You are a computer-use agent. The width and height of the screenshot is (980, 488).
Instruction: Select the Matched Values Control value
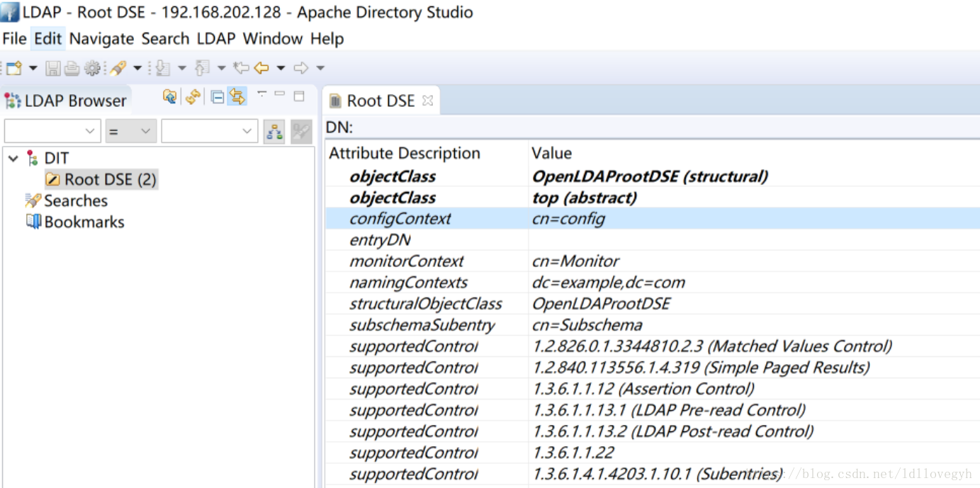coord(712,346)
